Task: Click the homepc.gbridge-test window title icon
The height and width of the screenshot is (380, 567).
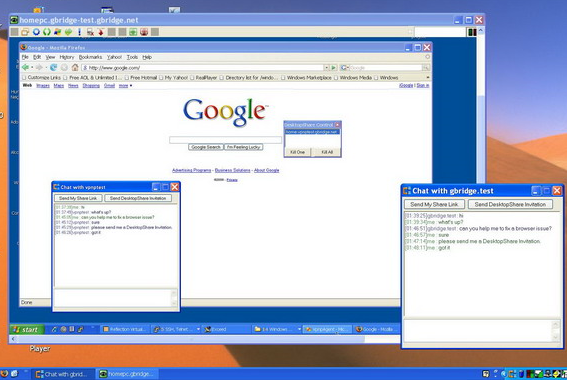Action: pos(14,20)
